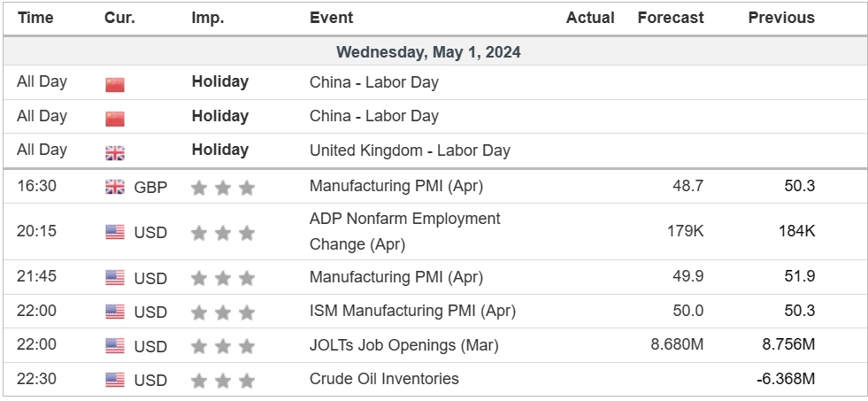Click the UK flag beside GBP
The image size is (868, 401).
[115, 187]
